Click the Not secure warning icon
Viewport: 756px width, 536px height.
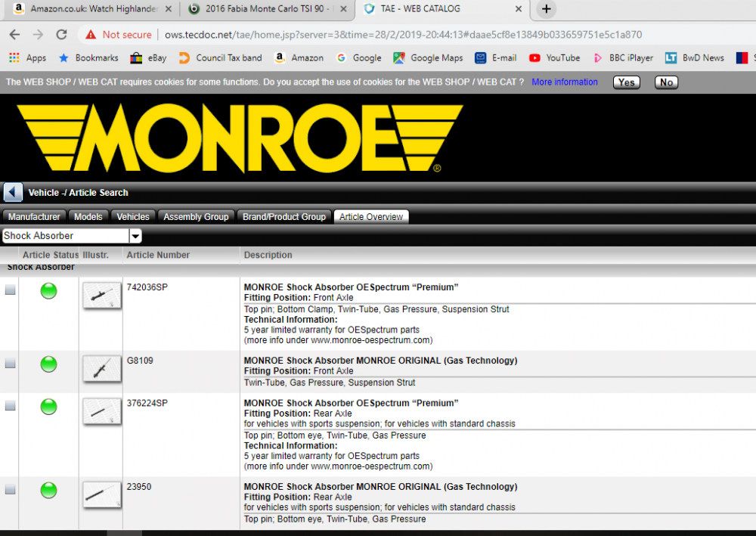tap(91, 35)
